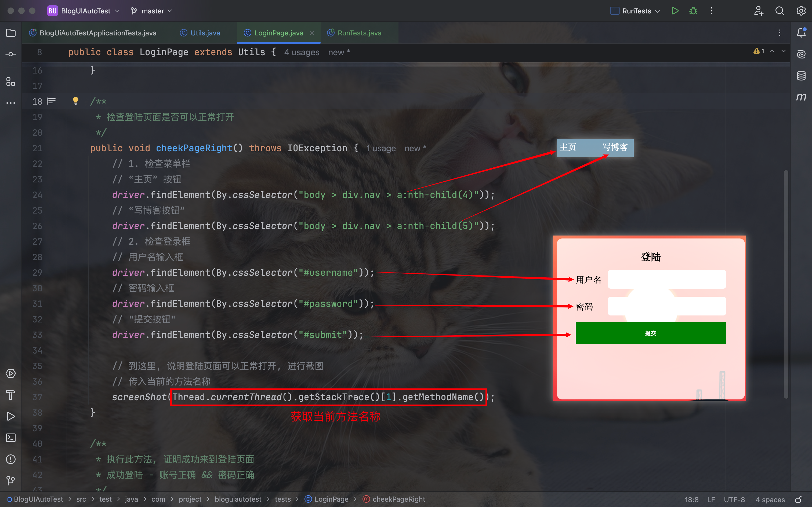Toggle rendered doc view on line 18
Viewport: 812px width, 507px height.
(51, 101)
